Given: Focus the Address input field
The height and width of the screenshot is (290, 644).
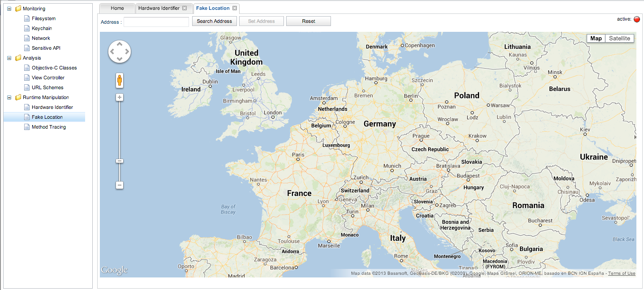Looking at the screenshot, I should click(156, 22).
